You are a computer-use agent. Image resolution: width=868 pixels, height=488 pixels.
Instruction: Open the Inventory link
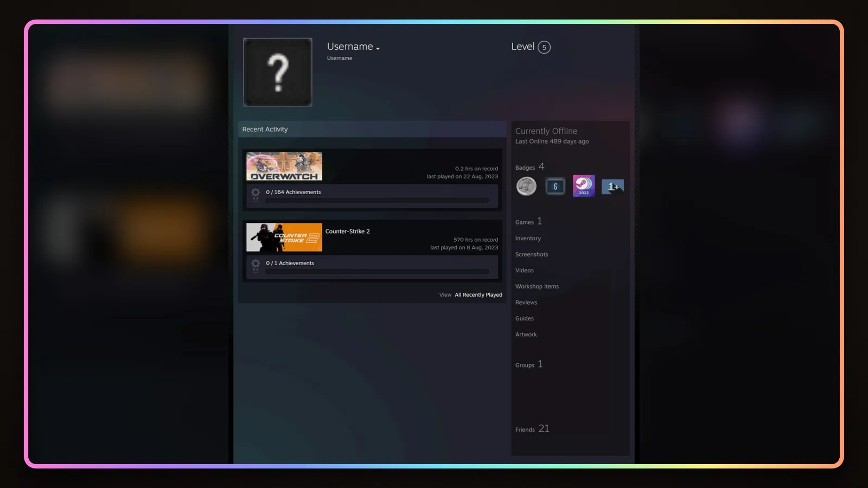[x=528, y=239]
